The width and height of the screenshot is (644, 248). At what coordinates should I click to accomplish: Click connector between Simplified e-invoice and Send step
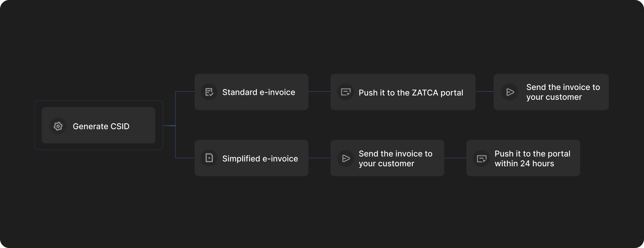(319, 158)
